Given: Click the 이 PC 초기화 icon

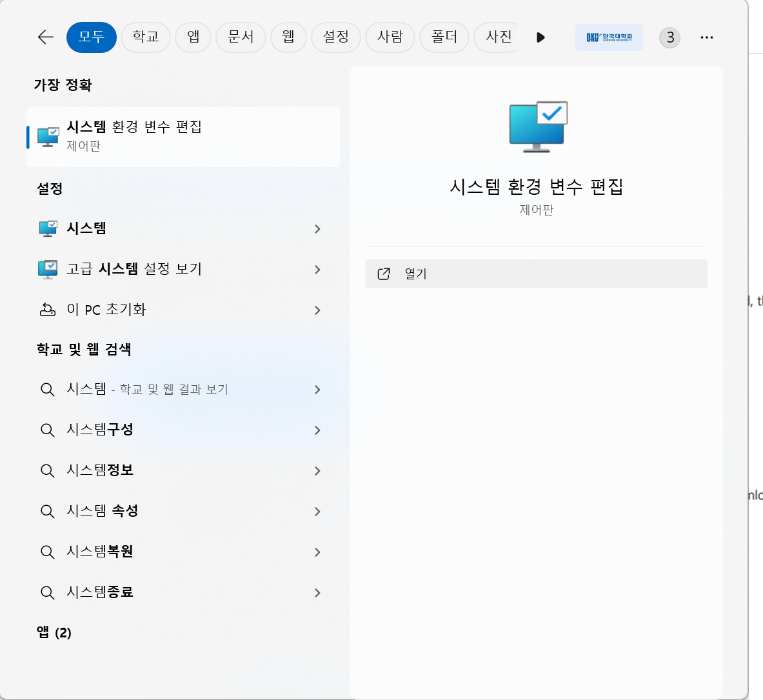Looking at the screenshot, I should coord(47,310).
